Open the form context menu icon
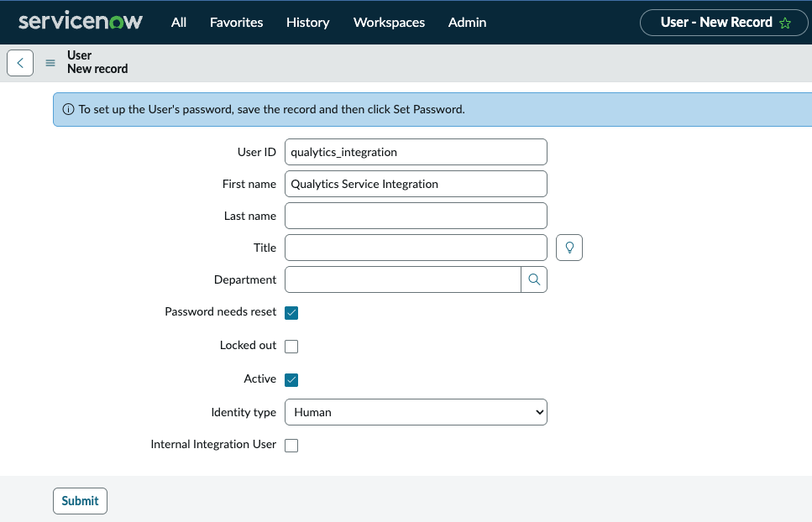 [x=50, y=62]
